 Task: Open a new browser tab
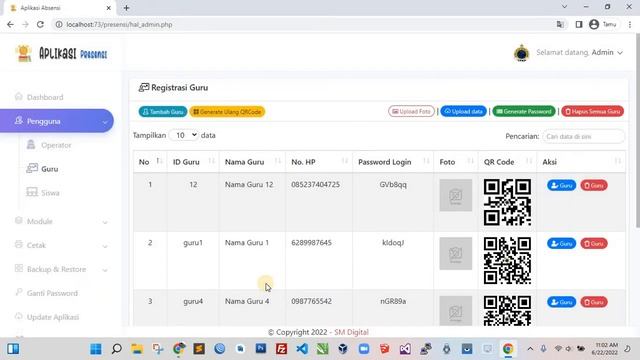click(126, 8)
